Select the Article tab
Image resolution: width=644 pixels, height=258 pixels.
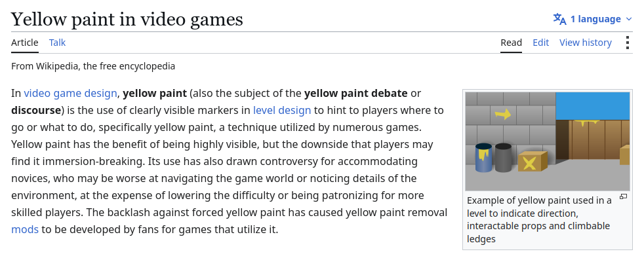[x=25, y=43]
